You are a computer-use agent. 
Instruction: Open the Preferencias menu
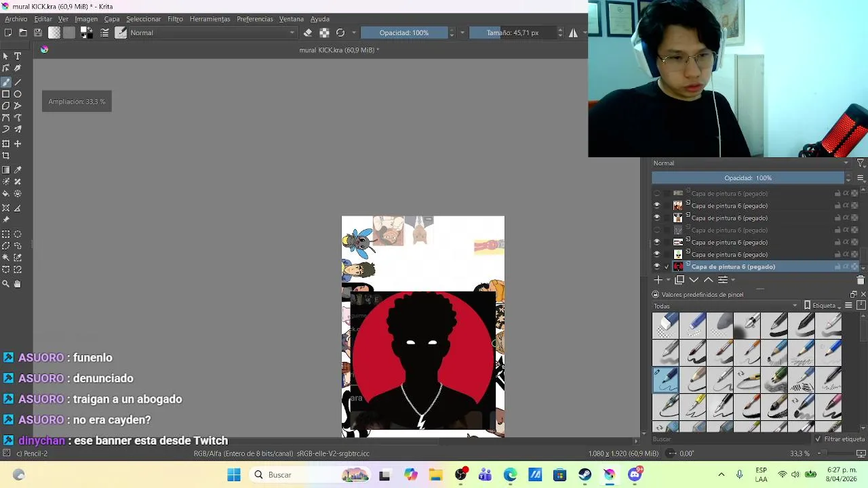tap(255, 19)
